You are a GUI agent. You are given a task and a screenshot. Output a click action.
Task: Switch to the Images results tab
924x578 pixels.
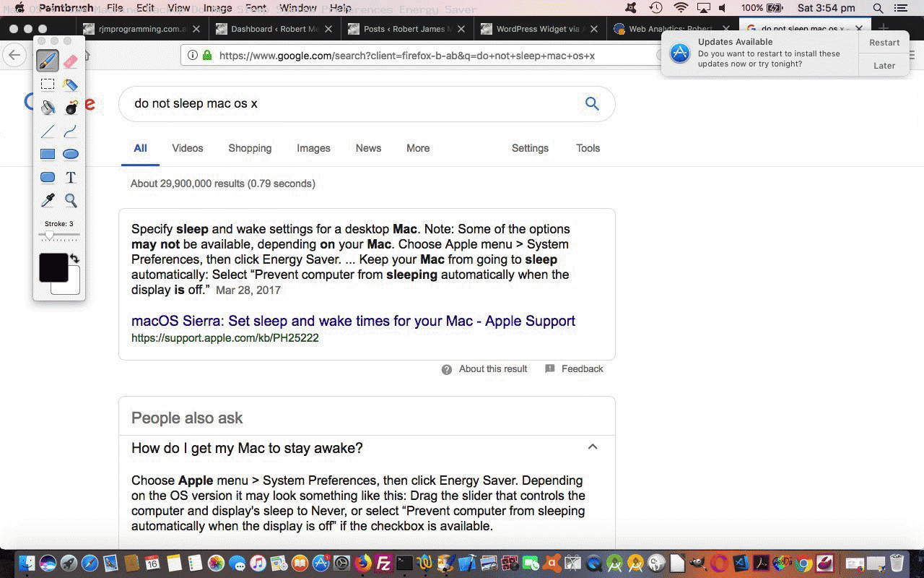313,148
